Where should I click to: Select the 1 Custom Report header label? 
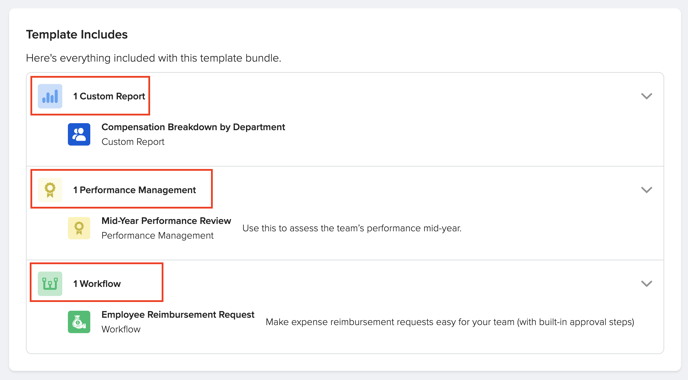point(109,96)
